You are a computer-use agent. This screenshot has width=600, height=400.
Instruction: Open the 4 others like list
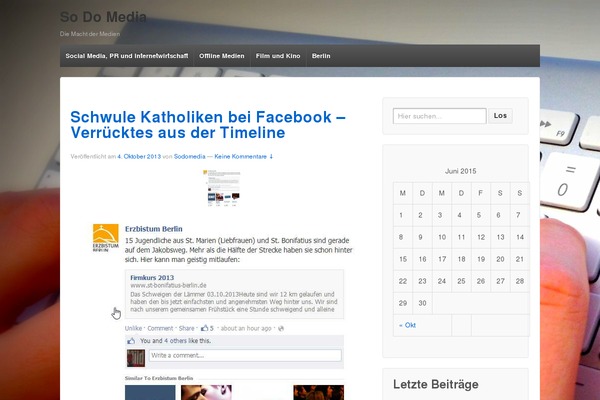(175, 341)
